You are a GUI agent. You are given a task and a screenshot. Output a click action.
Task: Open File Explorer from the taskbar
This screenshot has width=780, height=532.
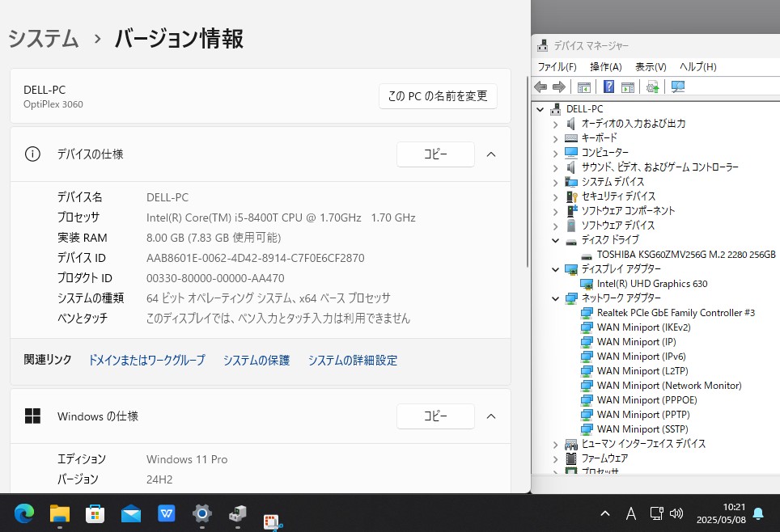(60, 513)
